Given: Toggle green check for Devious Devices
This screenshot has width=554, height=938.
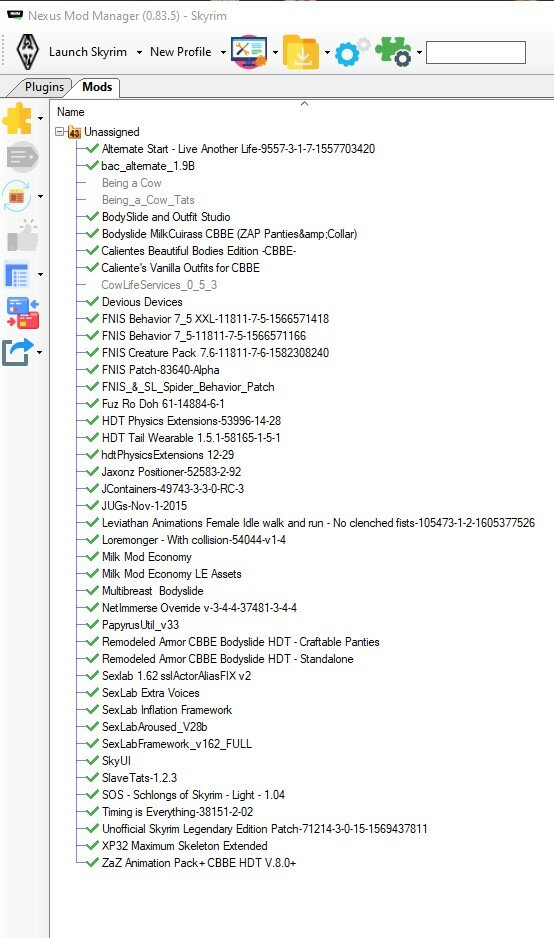Looking at the screenshot, I should point(92,302).
